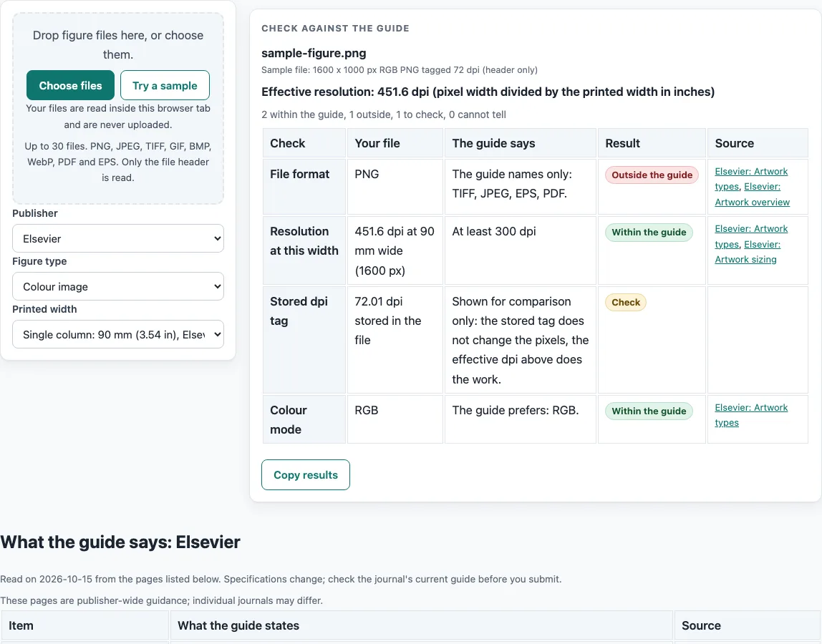
Task: Click the Outside the guide badge
Action: pyautogui.click(x=652, y=175)
